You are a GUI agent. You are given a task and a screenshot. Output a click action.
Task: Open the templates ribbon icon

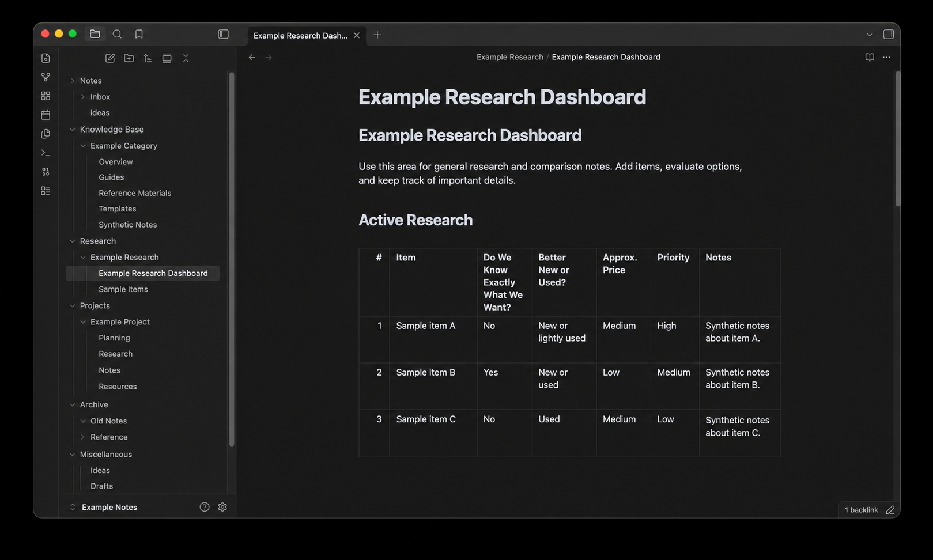46,134
